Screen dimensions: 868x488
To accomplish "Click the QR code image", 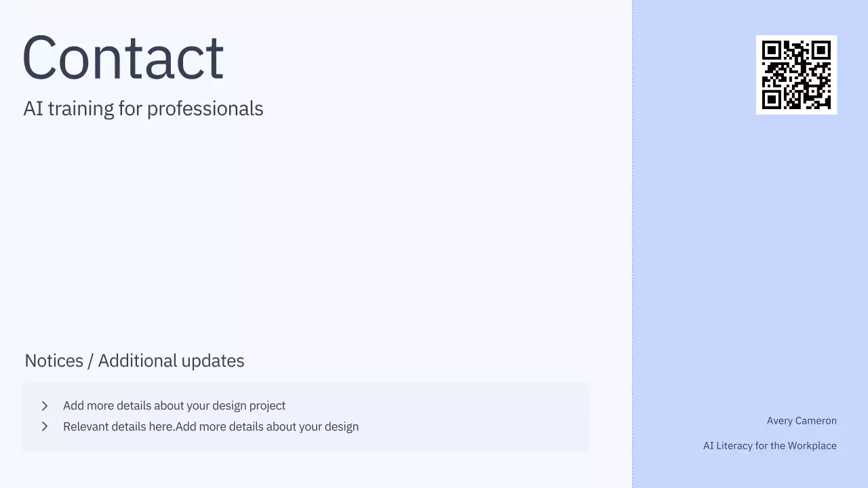I will pyautogui.click(x=796, y=75).
